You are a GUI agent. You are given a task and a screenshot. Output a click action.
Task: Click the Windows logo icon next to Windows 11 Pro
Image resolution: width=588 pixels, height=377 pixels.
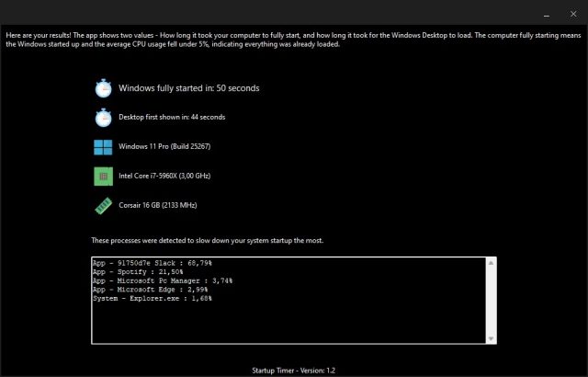[103, 147]
